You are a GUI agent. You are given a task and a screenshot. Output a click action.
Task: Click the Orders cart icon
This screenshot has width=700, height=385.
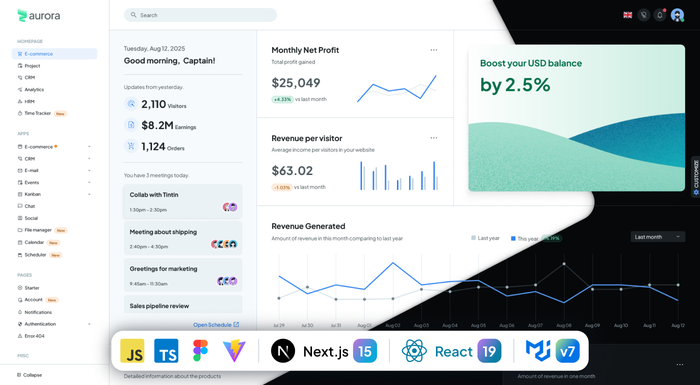131,146
